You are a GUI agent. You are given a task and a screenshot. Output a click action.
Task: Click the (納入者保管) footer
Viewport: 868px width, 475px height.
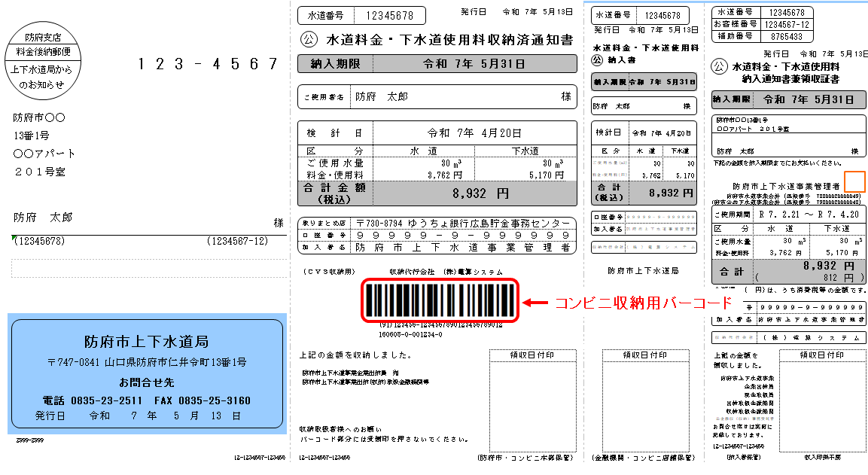tap(744, 457)
